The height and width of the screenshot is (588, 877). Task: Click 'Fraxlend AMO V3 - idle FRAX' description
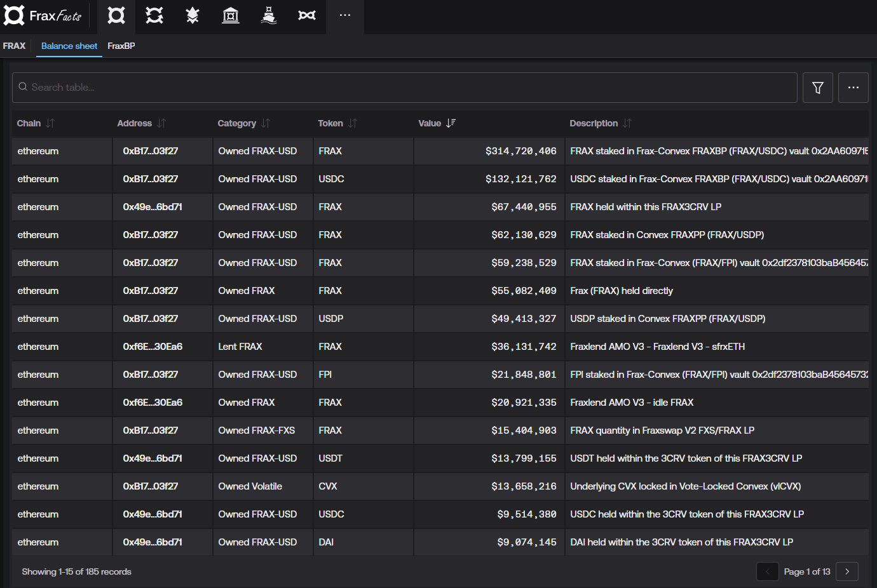click(632, 403)
